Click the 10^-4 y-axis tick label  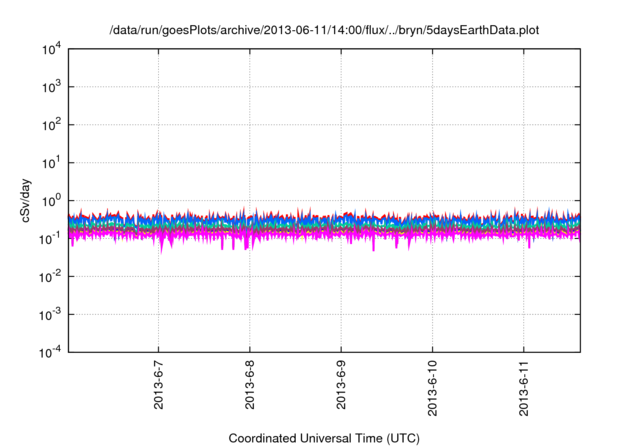pyautogui.click(x=50, y=352)
